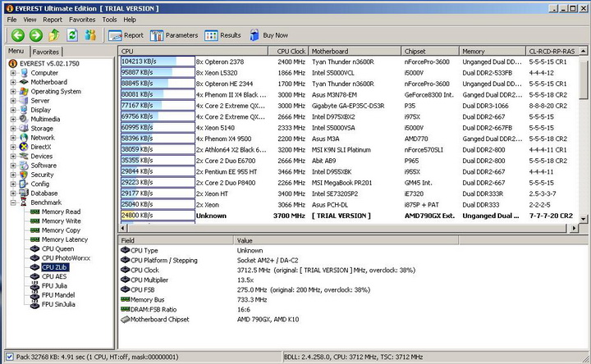The height and width of the screenshot is (364, 591).
Task: Select the 8x Xeon L5320 row
Action: click(349, 73)
